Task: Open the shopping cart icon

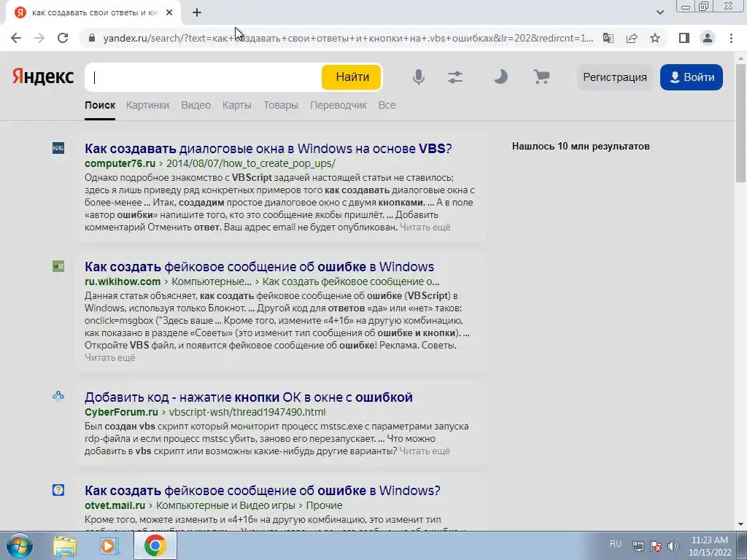Action: coord(541,77)
